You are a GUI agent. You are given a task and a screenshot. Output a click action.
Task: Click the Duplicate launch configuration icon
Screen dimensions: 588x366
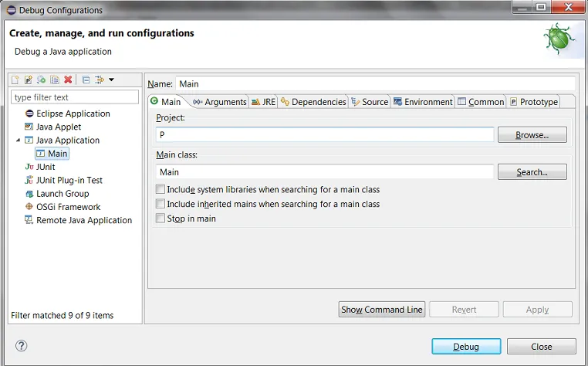55,80
